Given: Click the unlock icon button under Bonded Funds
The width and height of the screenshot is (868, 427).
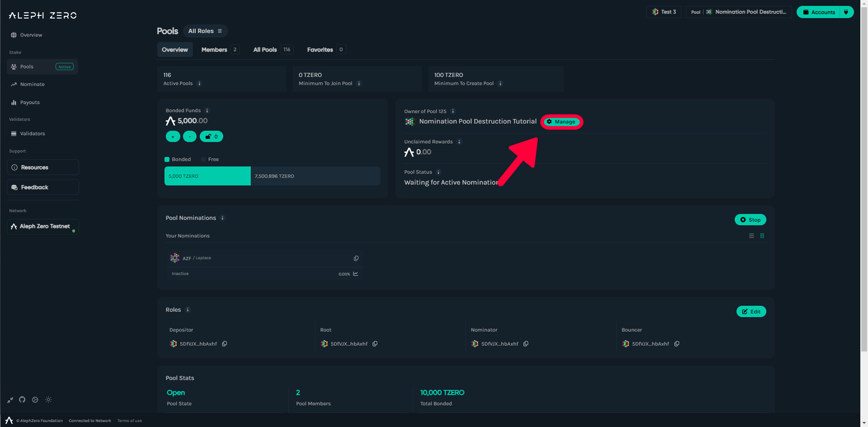Looking at the screenshot, I should tap(211, 137).
